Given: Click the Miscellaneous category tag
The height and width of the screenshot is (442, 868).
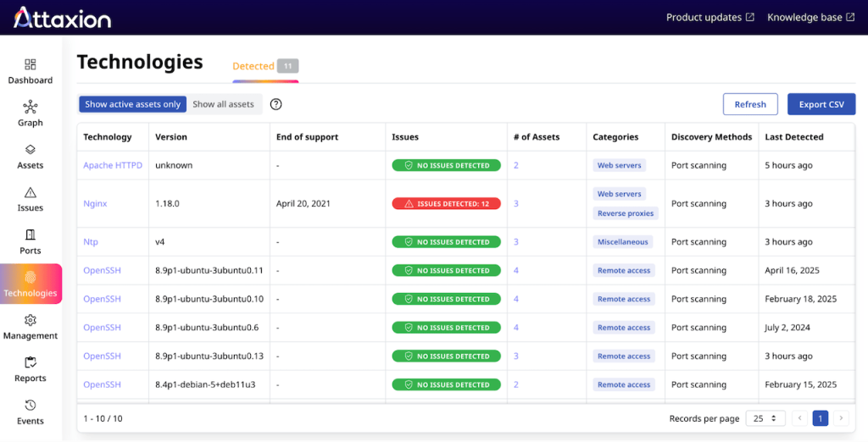Looking at the screenshot, I should point(623,241).
